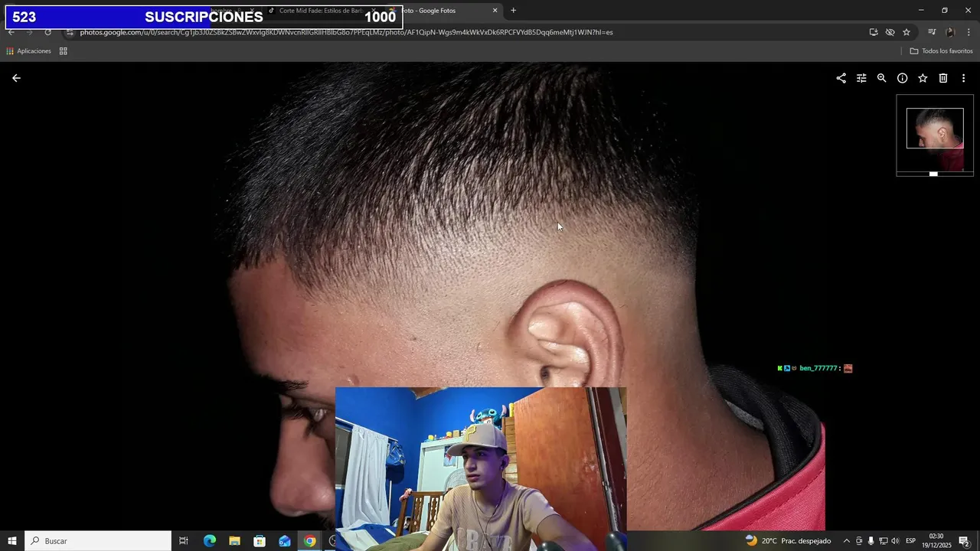Open File Explorer from taskbar
The width and height of the screenshot is (980, 551).
pos(234,541)
